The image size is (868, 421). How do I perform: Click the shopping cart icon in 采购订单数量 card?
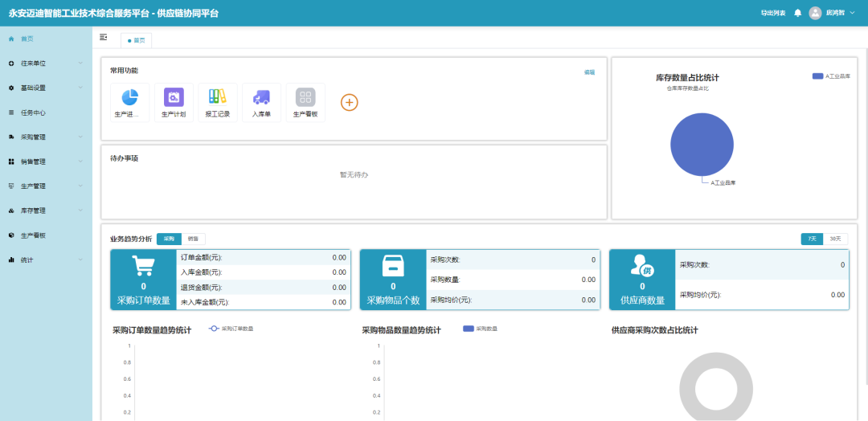click(x=143, y=265)
